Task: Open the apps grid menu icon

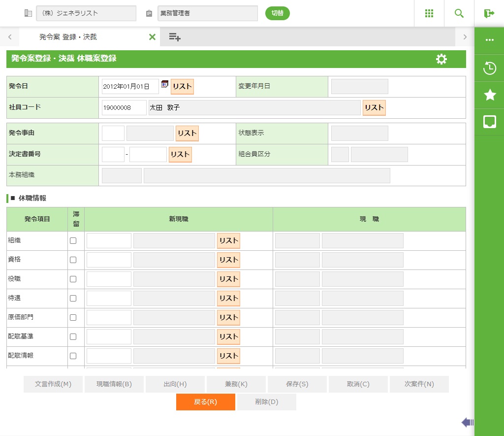Action: point(429,13)
